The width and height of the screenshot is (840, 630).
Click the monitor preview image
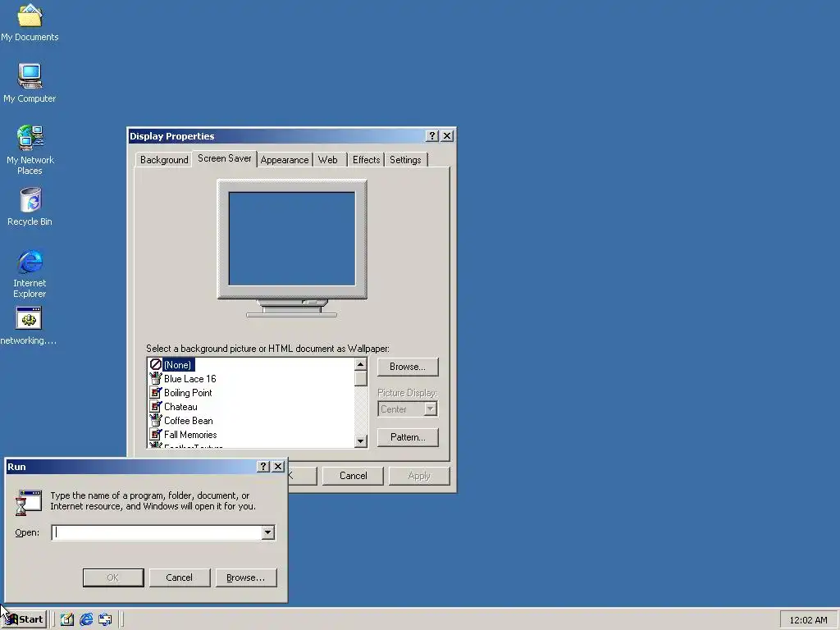coord(292,248)
